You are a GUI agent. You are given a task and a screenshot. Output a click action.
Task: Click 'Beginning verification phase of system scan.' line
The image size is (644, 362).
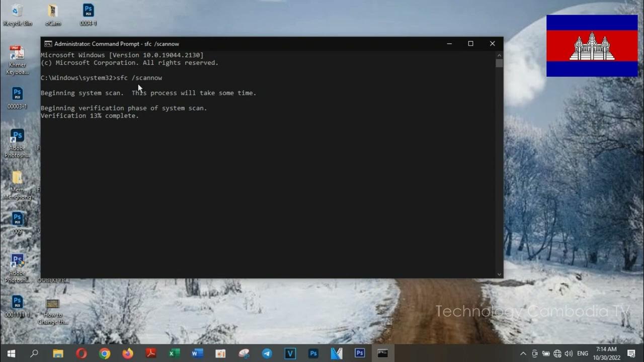(x=124, y=108)
